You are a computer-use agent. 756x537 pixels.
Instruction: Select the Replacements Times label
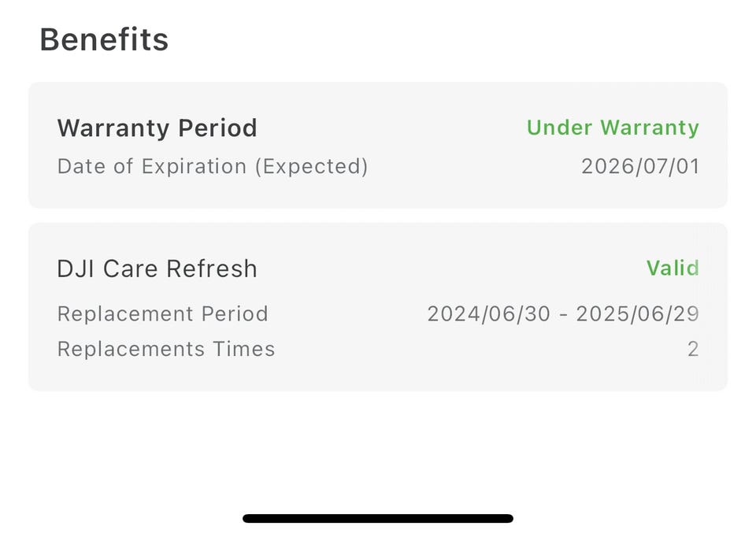165,349
